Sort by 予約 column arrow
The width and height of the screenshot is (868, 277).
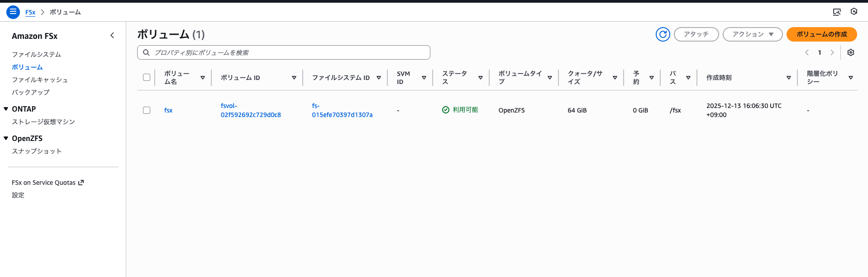(652, 78)
